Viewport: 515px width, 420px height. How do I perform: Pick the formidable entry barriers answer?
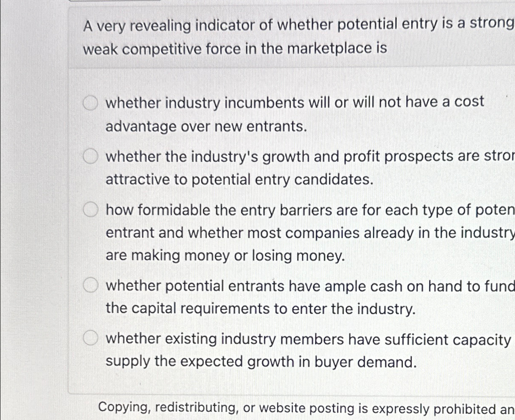(90, 210)
